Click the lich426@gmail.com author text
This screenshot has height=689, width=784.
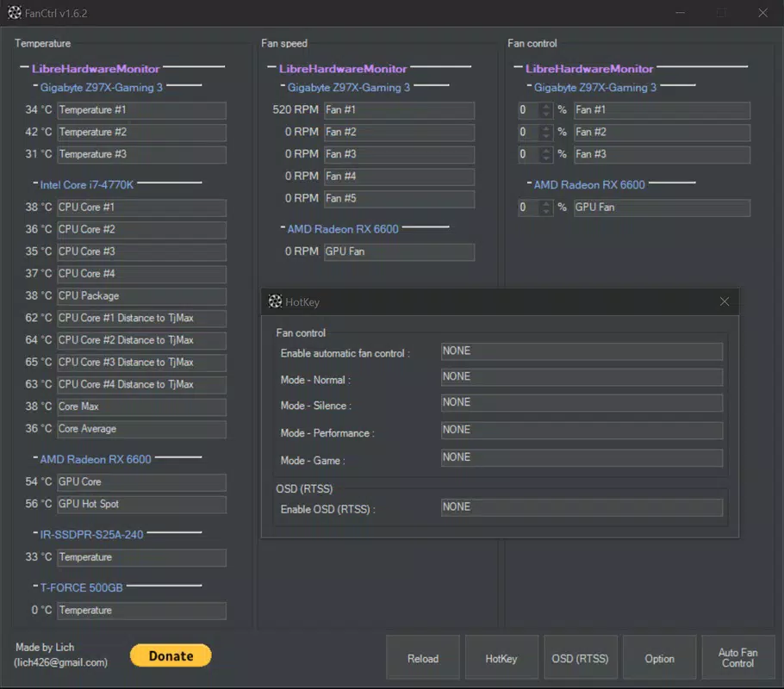pos(60,662)
